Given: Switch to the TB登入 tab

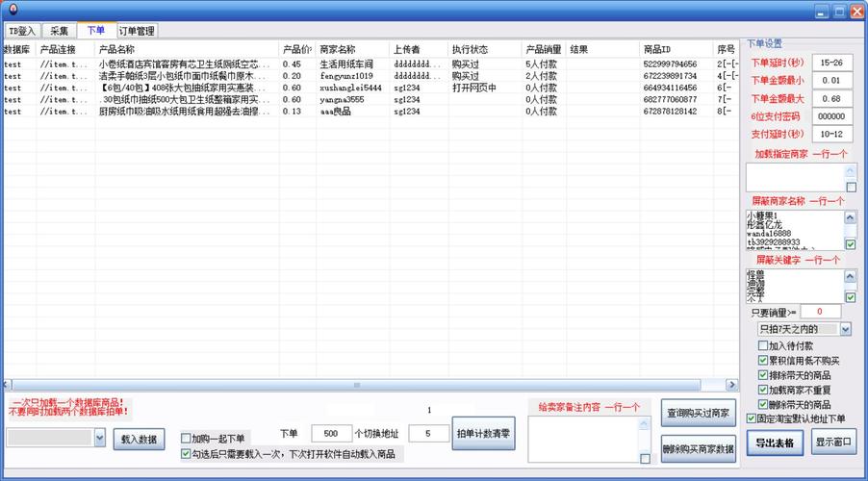Looking at the screenshot, I should click(x=21, y=31).
